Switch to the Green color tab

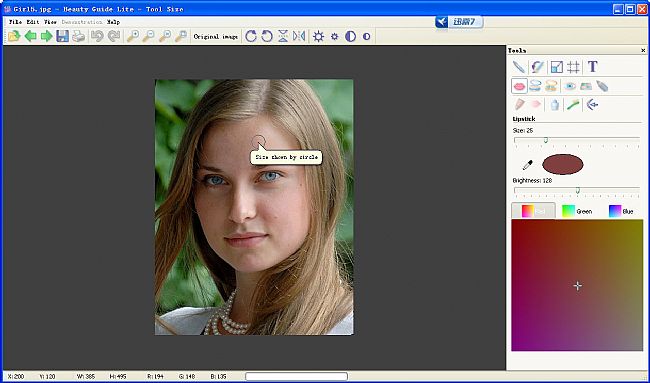577,211
